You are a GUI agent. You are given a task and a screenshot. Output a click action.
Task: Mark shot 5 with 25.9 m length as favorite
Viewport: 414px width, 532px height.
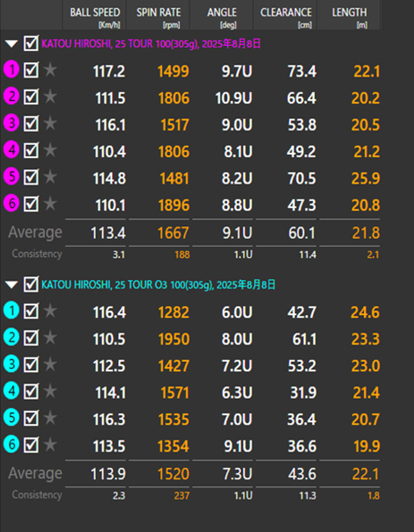tap(50, 177)
